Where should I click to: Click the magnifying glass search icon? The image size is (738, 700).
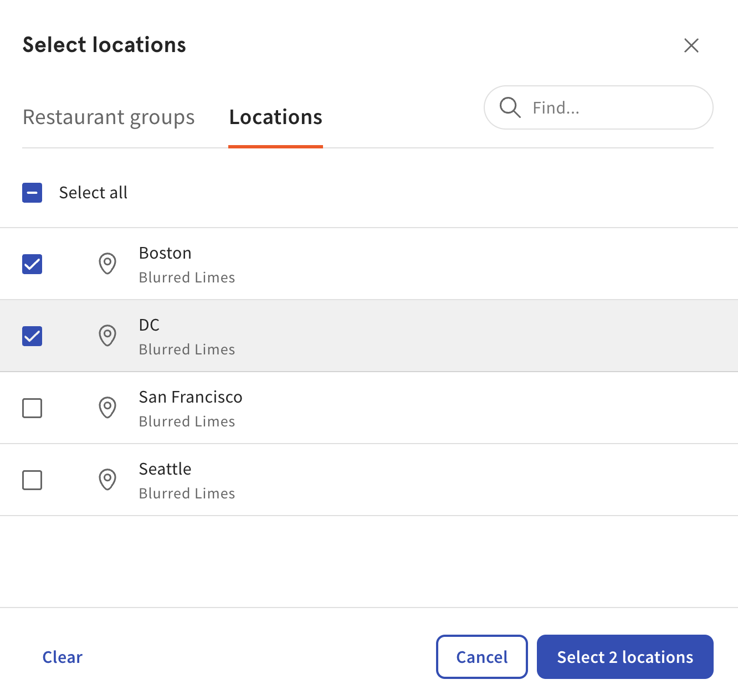[510, 107]
